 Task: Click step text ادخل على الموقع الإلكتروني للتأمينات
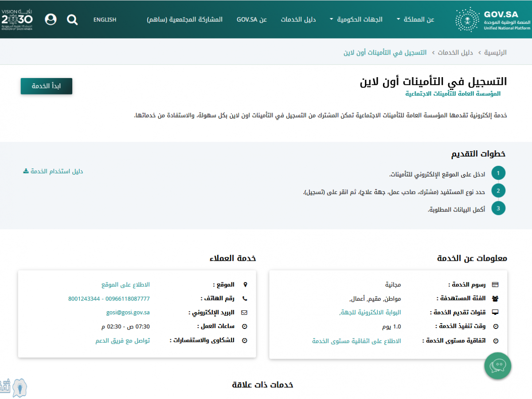coord(437,174)
